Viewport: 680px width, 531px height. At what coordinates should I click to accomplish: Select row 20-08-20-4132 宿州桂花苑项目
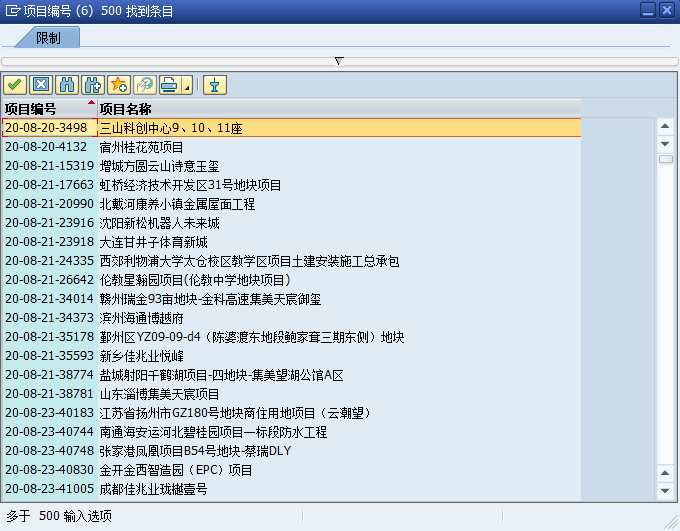coord(142,147)
